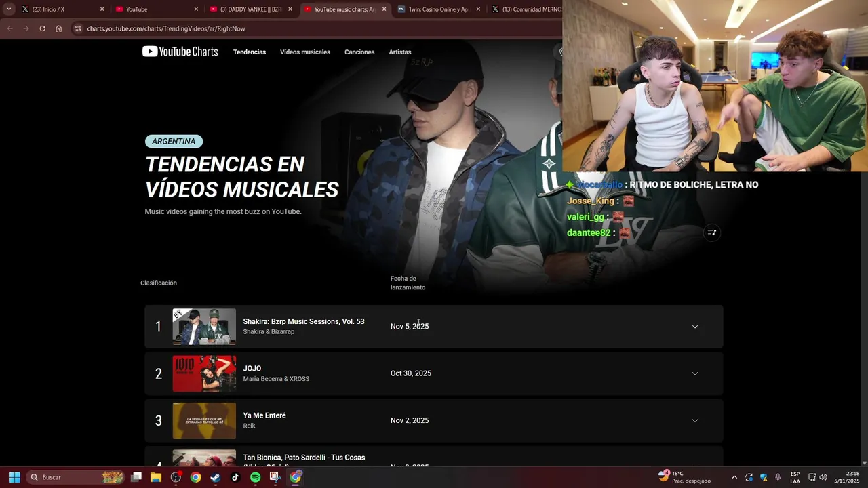This screenshot has height=488, width=868.
Task: Open the Shakira Bzrp Sessions video thumbnail
Action: (x=204, y=327)
